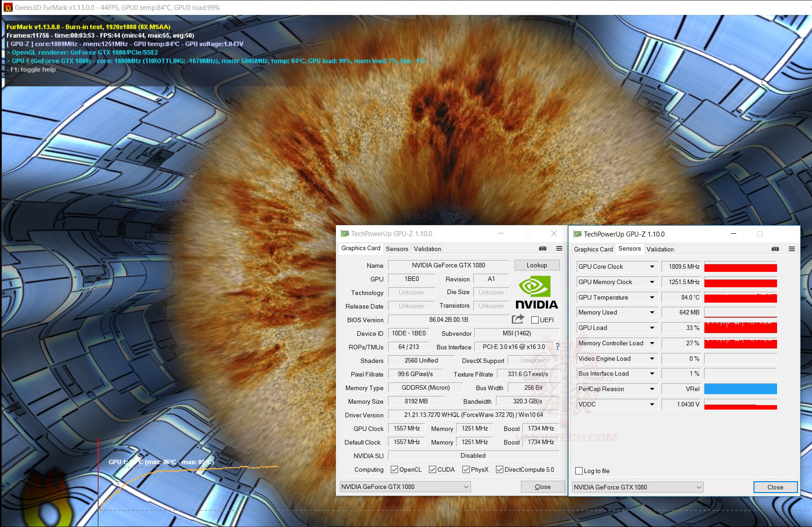
Task: Open the GPU Core Clock sensor dropdown
Action: [x=652, y=267]
